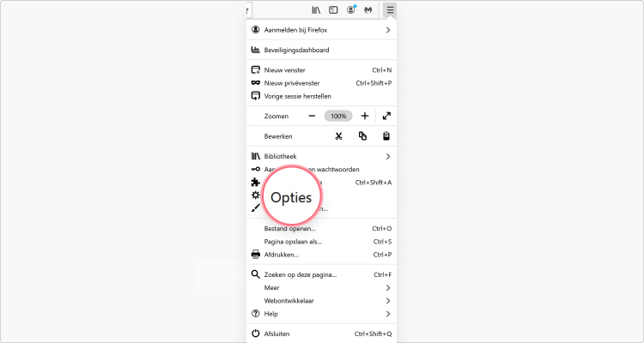644x343 pixels.
Task: Select Pagina opslaan als entry
Action: (x=321, y=242)
